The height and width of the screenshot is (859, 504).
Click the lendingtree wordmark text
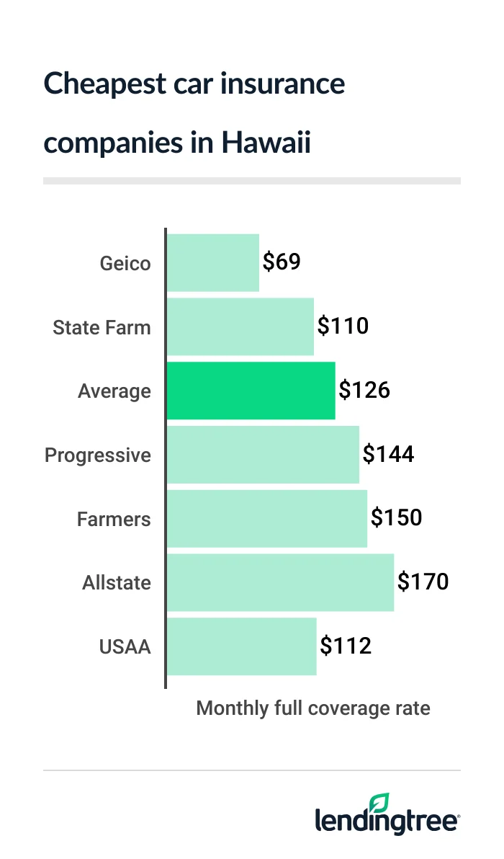pos(387,822)
